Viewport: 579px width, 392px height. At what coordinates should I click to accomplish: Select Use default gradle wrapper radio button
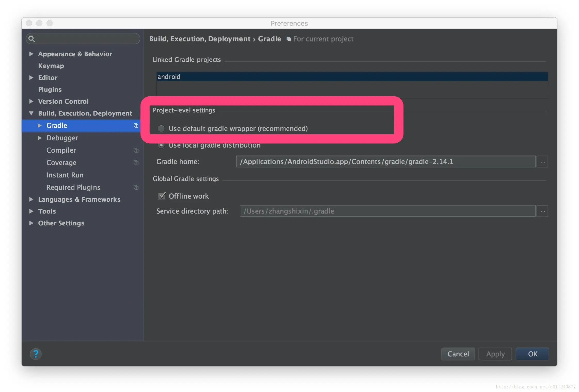(161, 128)
